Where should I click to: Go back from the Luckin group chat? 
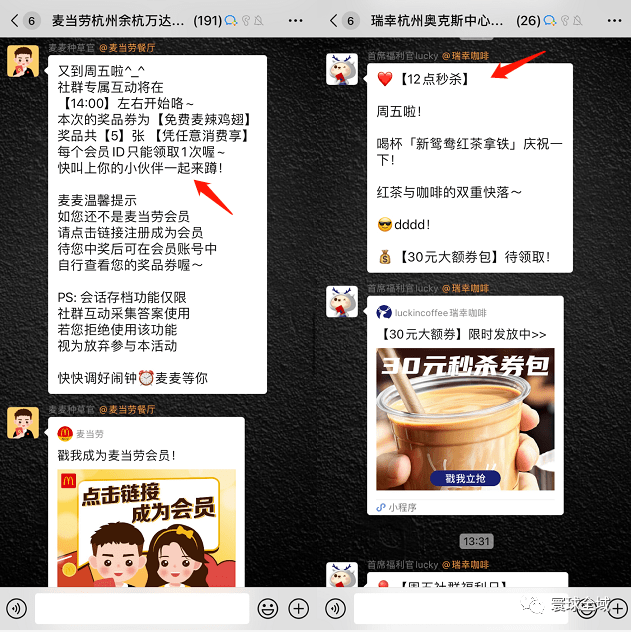tap(333, 20)
